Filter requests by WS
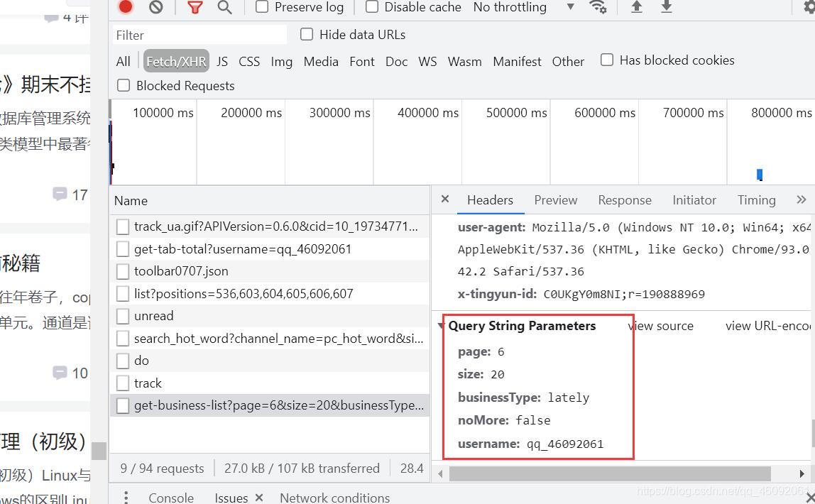 [x=427, y=61]
